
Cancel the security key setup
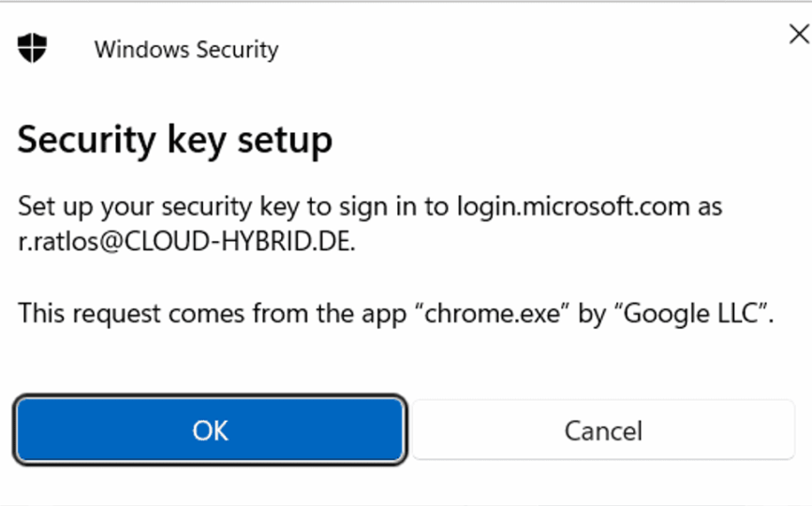point(603,430)
